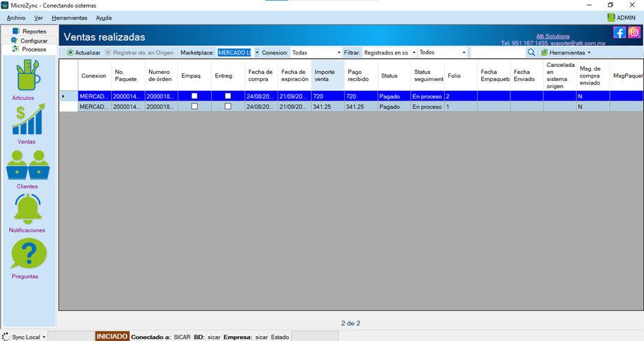Visit the Facebook page icon
Screen dimensions: 644x341
[620, 32]
